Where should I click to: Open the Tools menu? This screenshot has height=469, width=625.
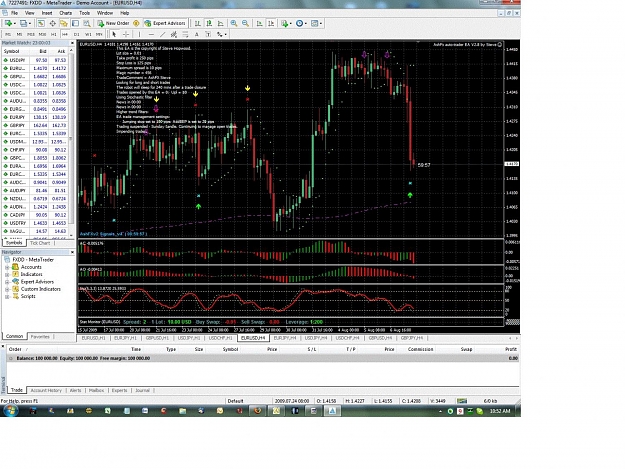(x=85, y=13)
